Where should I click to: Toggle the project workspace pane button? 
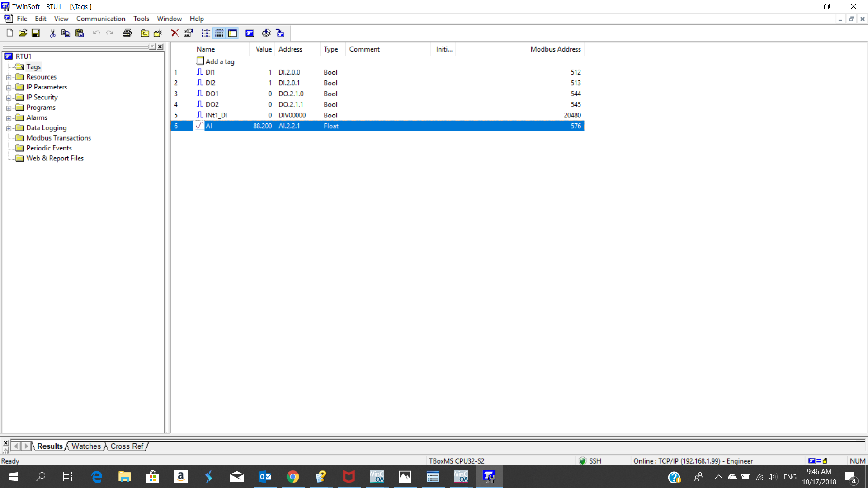[x=232, y=33]
